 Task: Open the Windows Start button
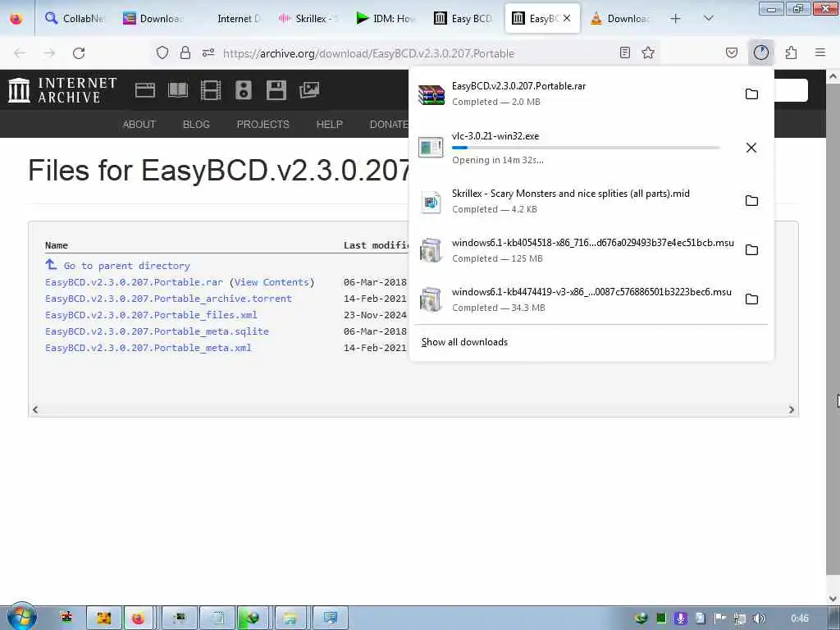(x=21, y=617)
